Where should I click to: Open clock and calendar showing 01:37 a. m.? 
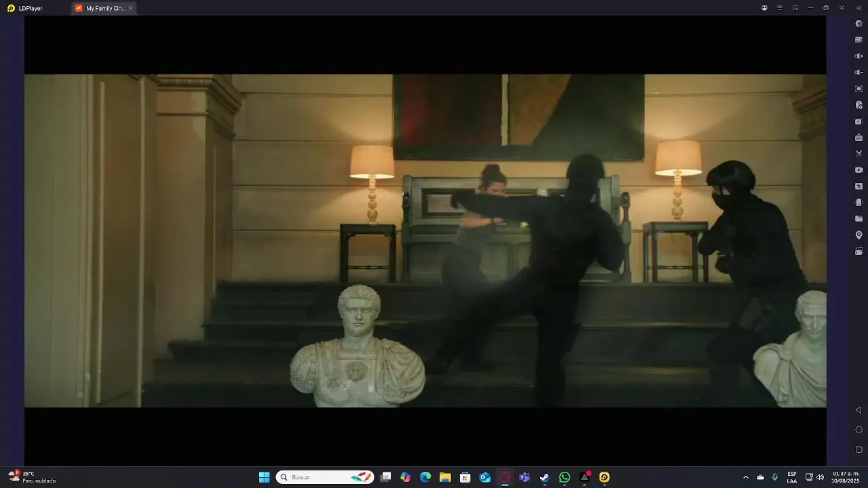[846, 477]
